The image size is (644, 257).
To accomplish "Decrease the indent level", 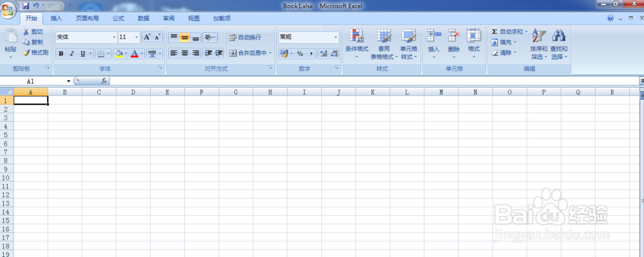I will 208,53.
